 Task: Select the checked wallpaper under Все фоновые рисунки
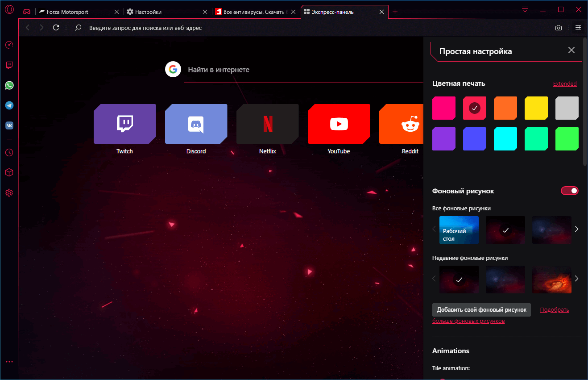[505, 230]
